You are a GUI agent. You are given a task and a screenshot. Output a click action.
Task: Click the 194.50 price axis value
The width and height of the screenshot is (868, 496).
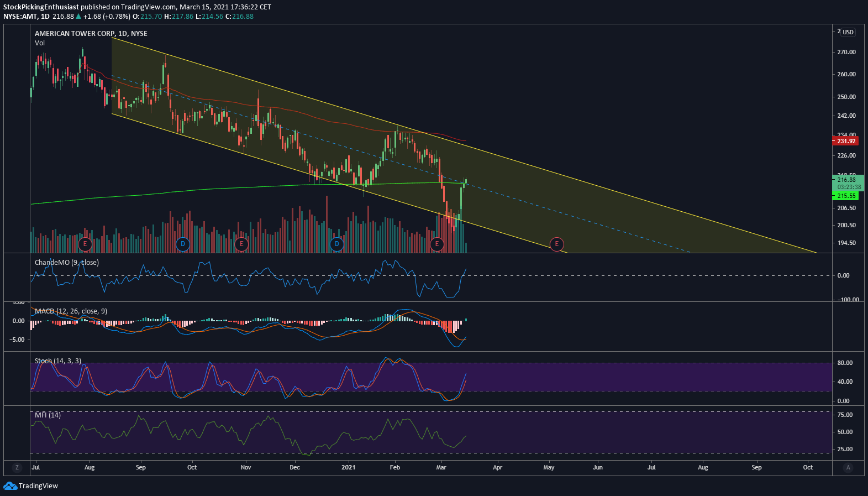coord(846,243)
